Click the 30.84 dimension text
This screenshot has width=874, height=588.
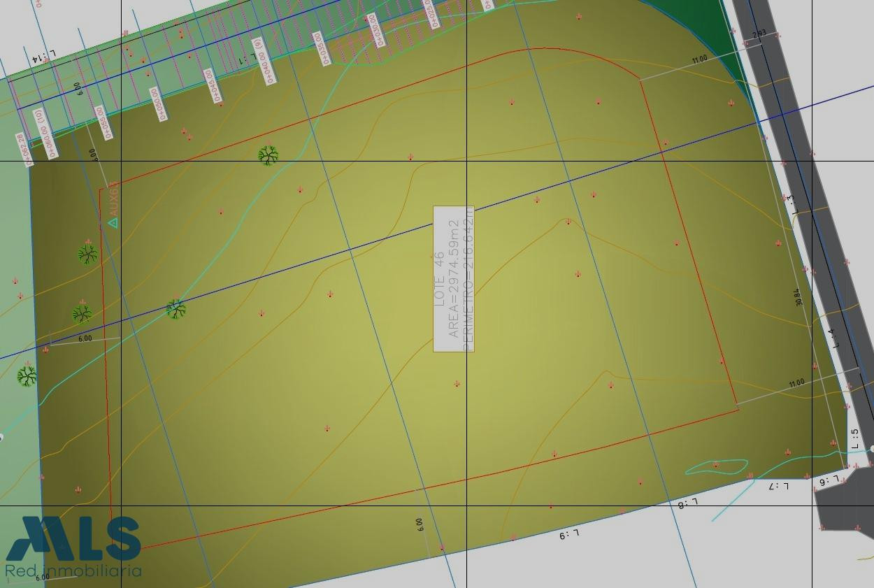[x=800, y=297]
